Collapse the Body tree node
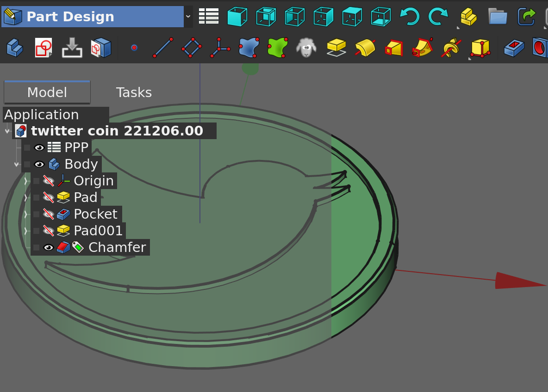548x392 pixels. click(16, 164)
